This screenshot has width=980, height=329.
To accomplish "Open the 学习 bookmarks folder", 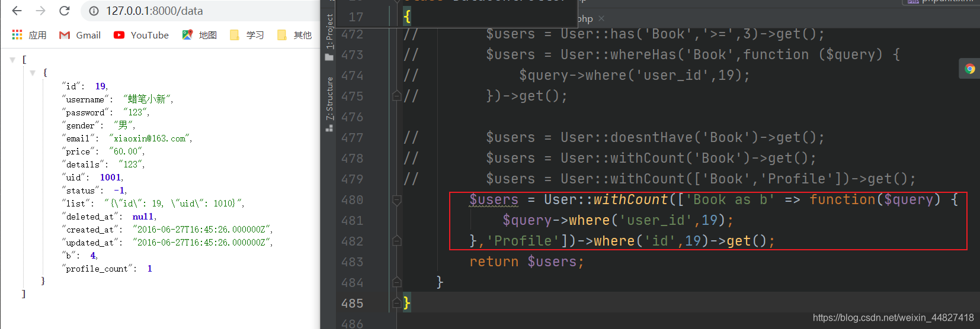I will (x=246, y=35).
